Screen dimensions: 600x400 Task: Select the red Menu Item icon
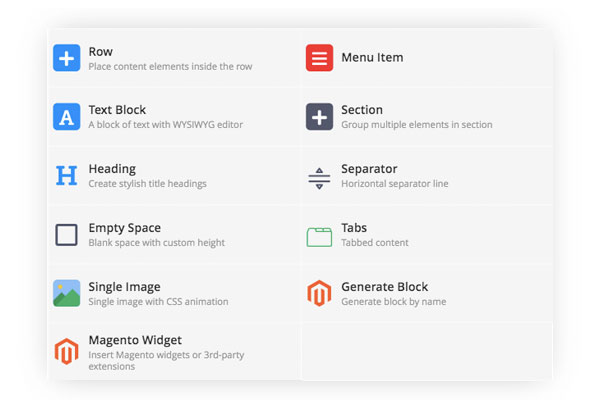[319, 58]
